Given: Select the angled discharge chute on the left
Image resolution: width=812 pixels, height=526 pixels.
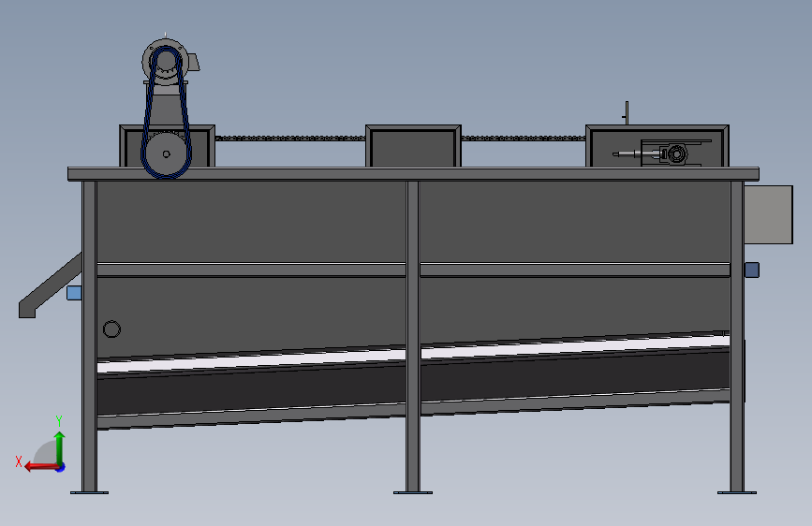Looking at the screenshot, I should pos(51,286).
